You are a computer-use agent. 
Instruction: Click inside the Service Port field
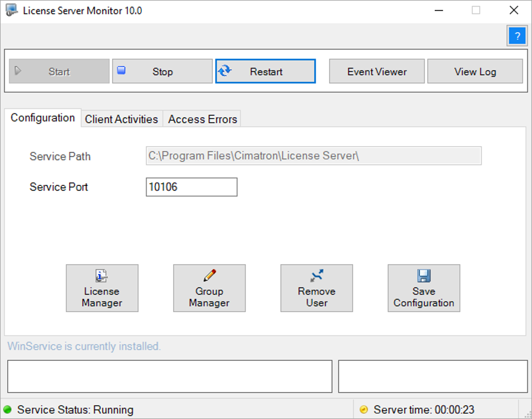[x=191, y=187]
